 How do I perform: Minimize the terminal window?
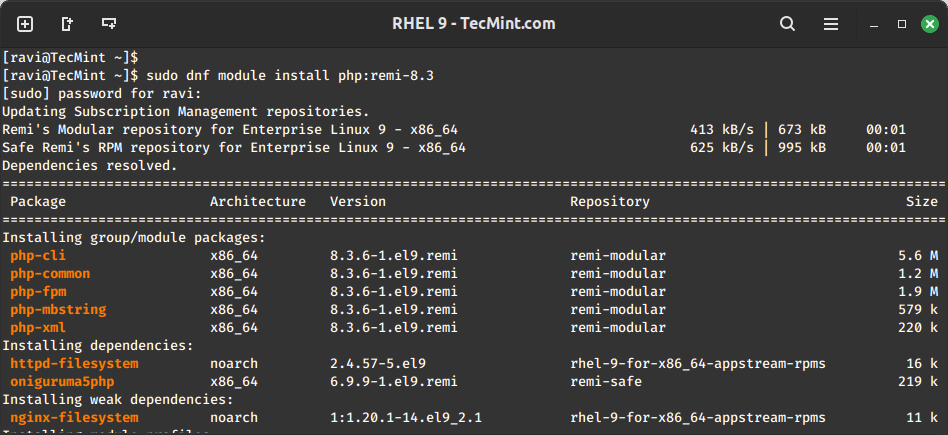[874, 25]
